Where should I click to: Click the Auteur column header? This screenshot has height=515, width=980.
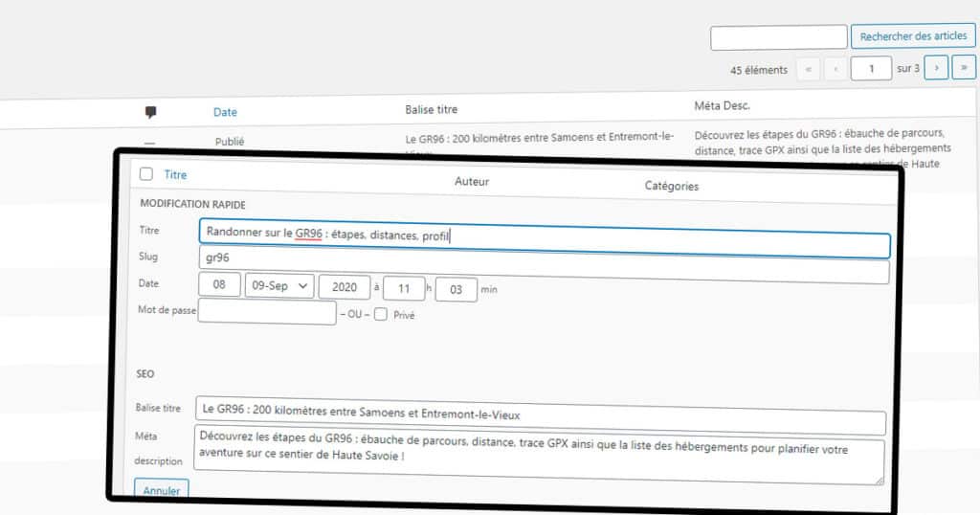(x=472, y=181)
